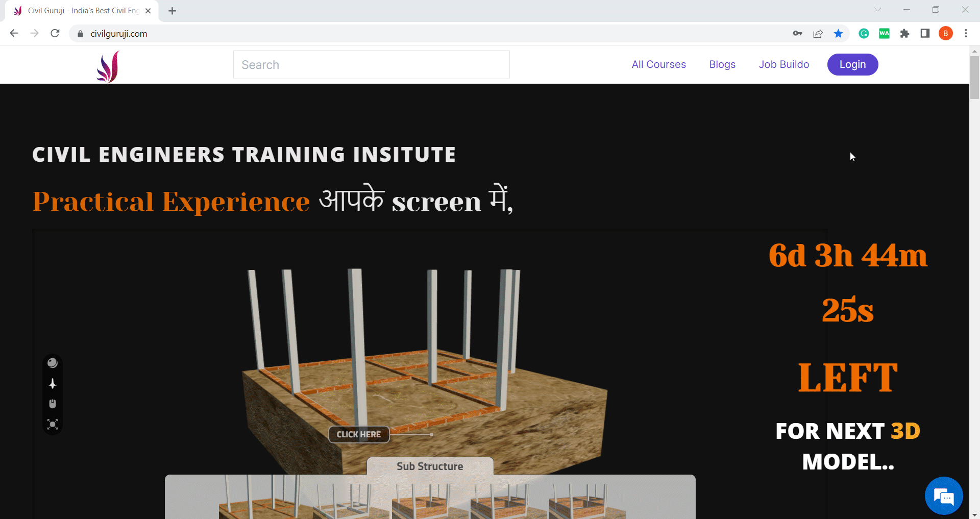The height and width of the screenshot is (519, 980).
Task: Open Job Buildo link
Action: coord(784,64)
